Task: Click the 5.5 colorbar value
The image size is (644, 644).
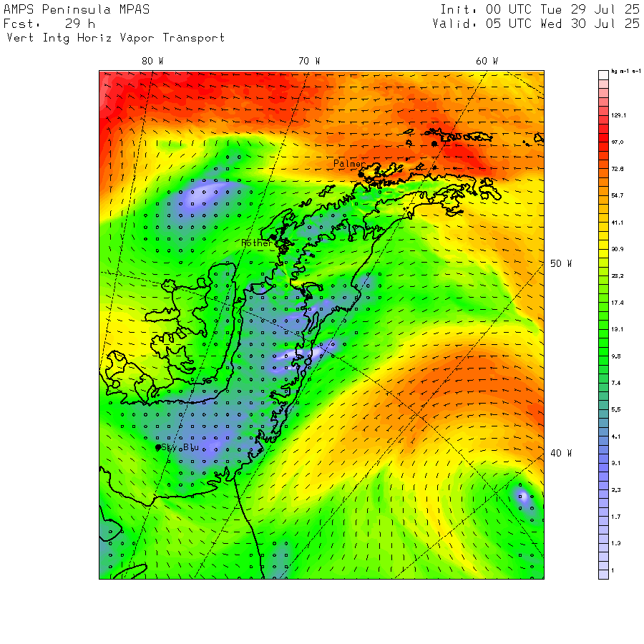Action: [616, 410]
